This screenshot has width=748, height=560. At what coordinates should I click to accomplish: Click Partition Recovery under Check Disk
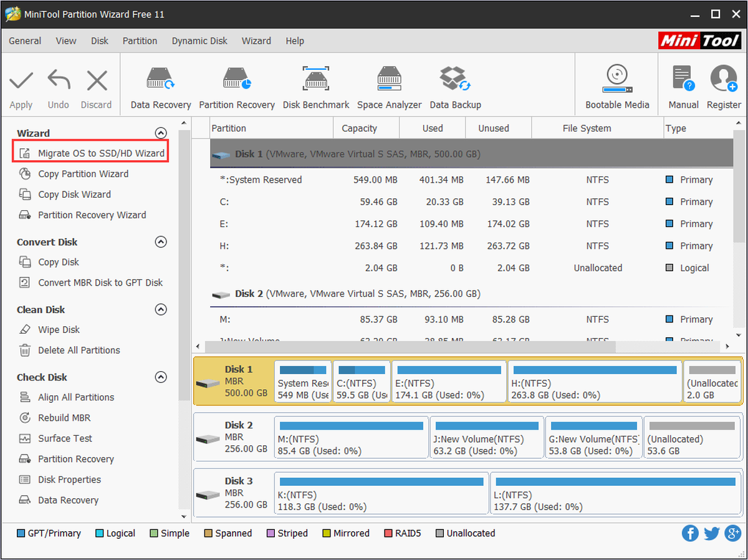coord(75,459)
